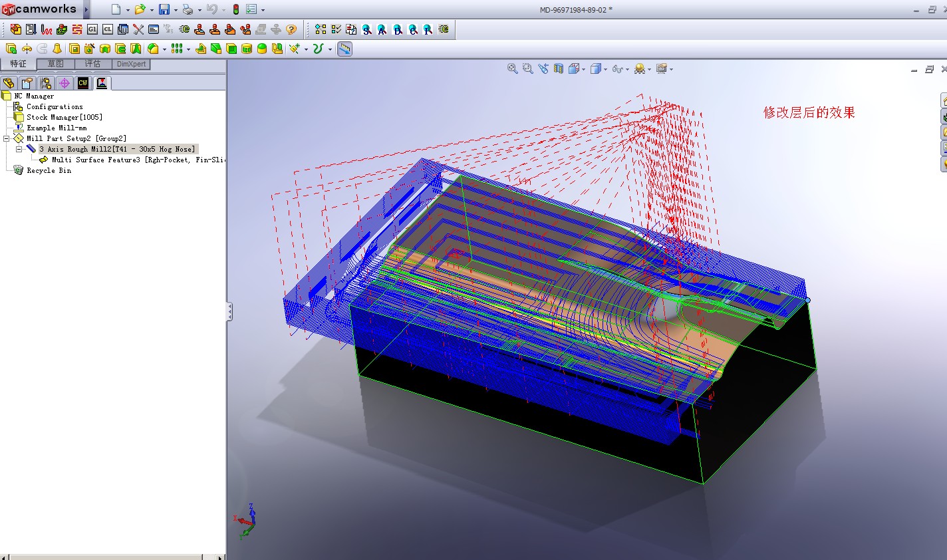This screenshot has height=560, width=947.
Task: Switch to the 评估 tab
Action: [93, 64]
